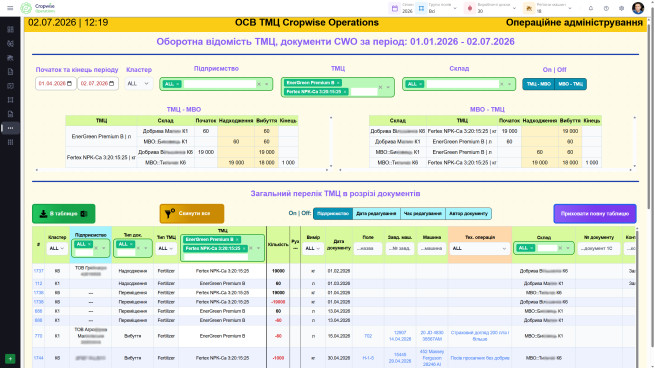655x368 pixels.
Task: Click the machine regions icon in the header
Action: tap(529, 8)
